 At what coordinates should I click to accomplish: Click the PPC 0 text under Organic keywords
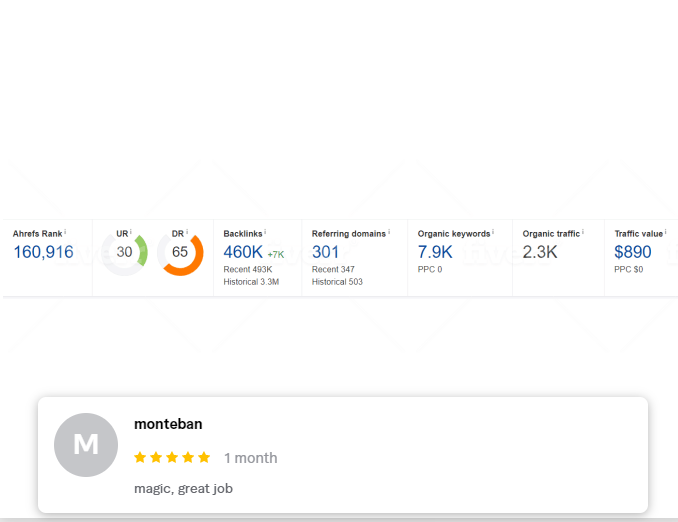[x=430, y=269]
